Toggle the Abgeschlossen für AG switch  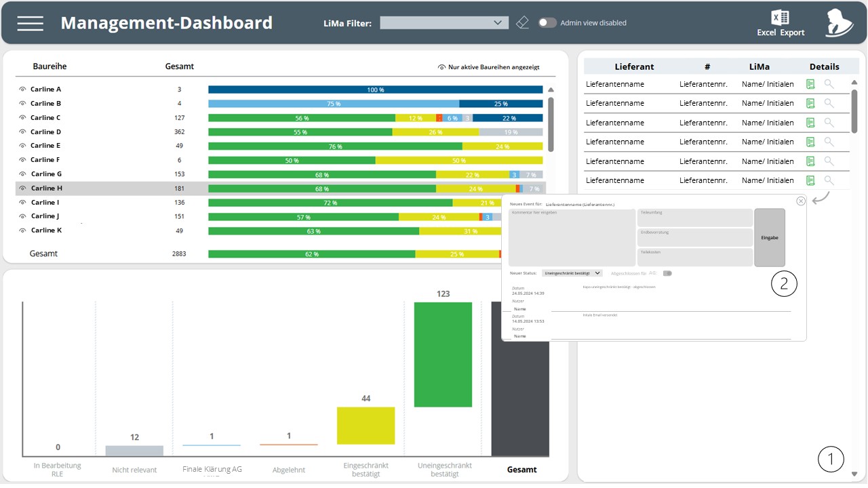(x=667, y=273)
